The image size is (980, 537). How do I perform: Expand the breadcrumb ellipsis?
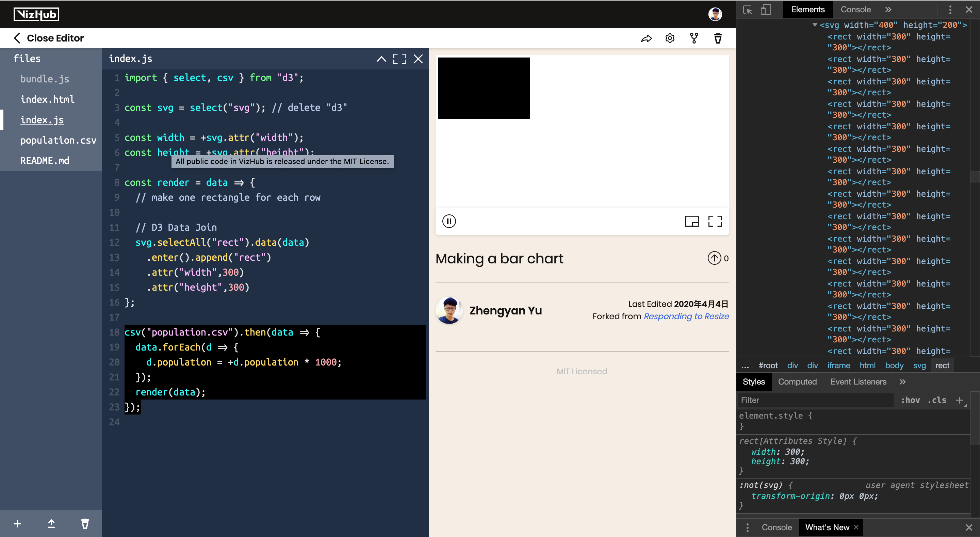pyautogui.click(x=745, y=366)
